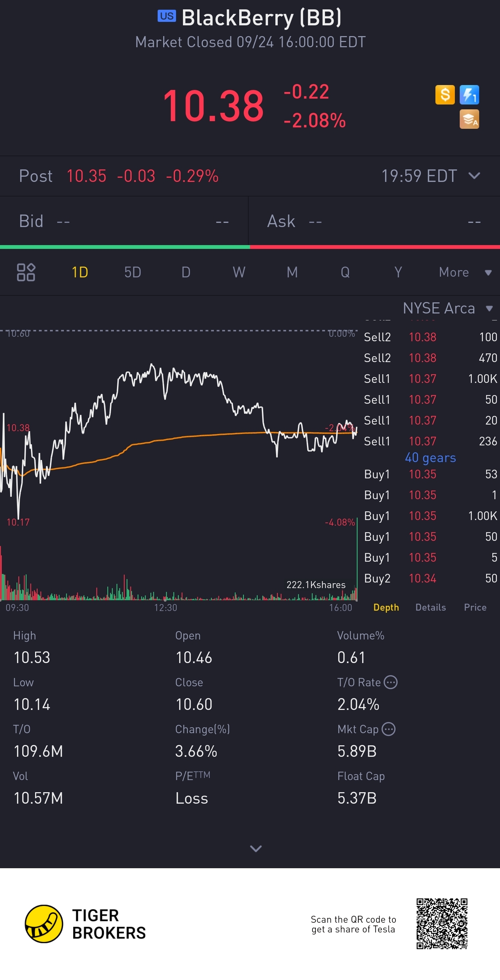This screenshot has height=980, width=500.
Task: Tap the yellow dollar sign icon
Action: click(x=445, y=94)
